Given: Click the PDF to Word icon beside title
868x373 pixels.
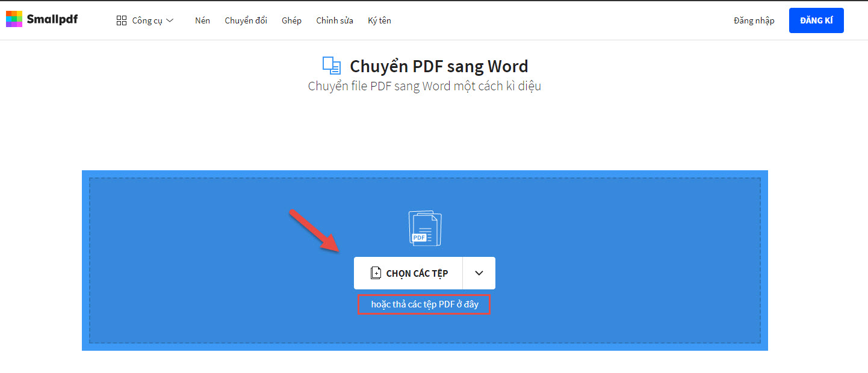Looking at the screenshot, I should pos(332,66).
